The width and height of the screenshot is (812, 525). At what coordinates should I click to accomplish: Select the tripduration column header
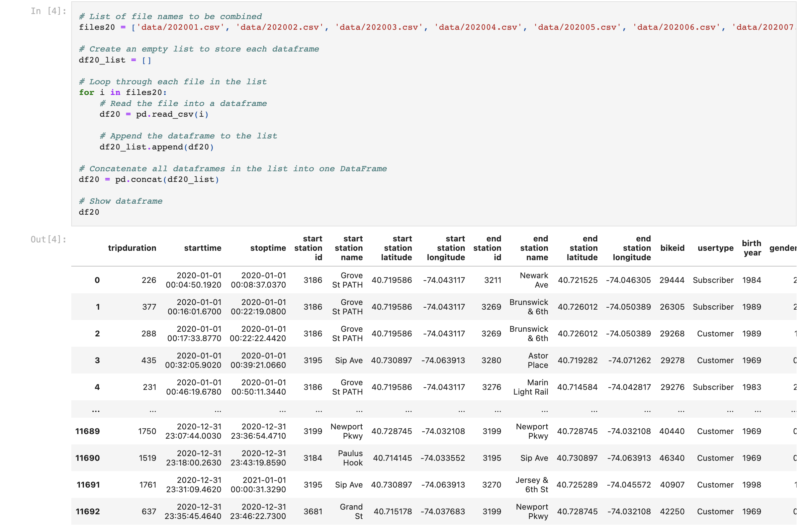point(132,248)
